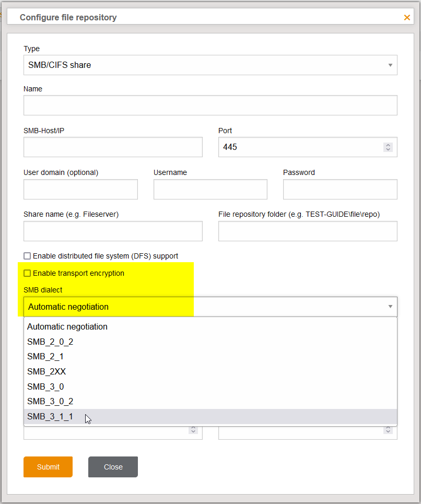Click inside the SMB-Host/IP field
The width and height of the screenshot is (421, 504).
112,147
